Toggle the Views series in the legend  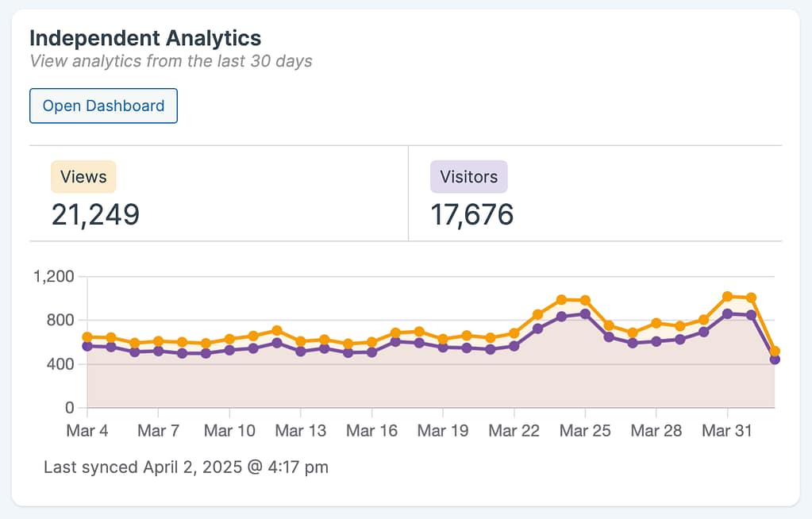point(83,177)
